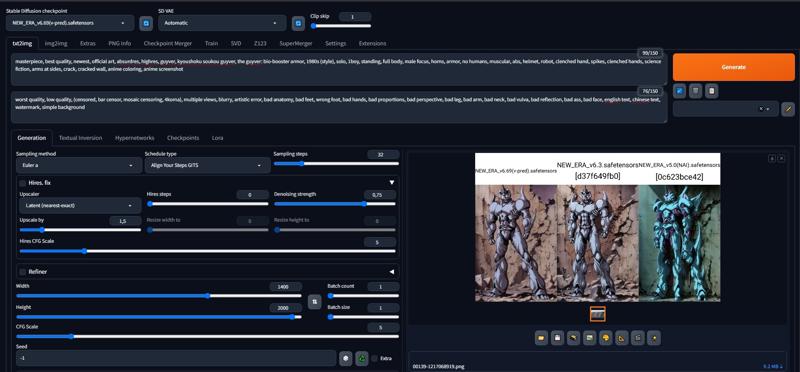Select the Lora sub-tab

(217, 138)
